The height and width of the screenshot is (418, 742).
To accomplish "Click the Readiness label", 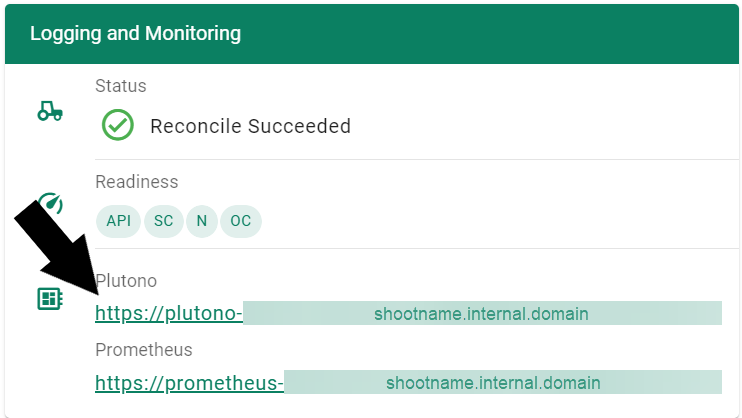I will coord(136,182).
